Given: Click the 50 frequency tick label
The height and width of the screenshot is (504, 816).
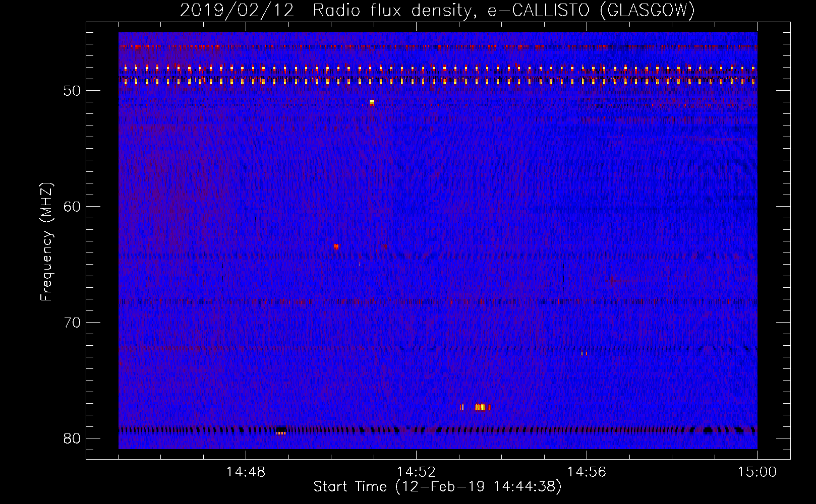Looking at the screenshot, I should tap(72, 91).
